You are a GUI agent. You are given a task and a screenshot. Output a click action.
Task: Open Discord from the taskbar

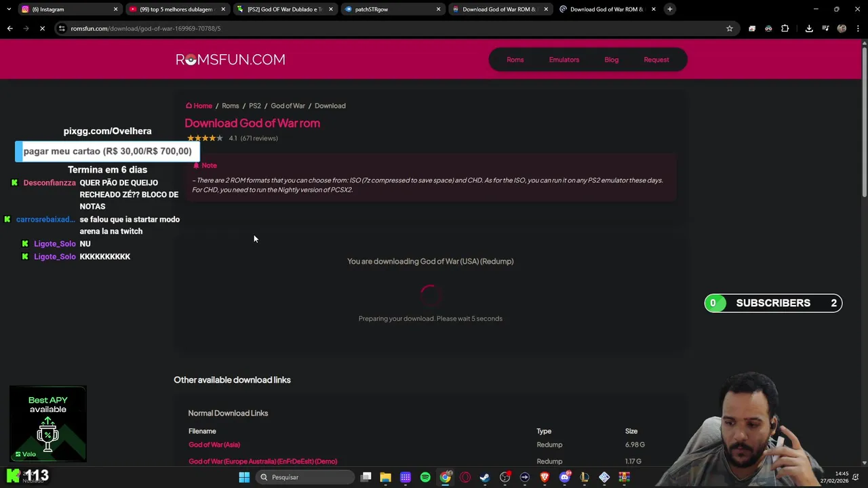pos(565,477)
